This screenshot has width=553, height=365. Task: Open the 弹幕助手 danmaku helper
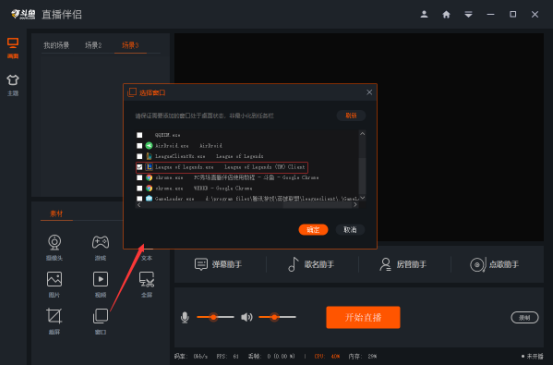pyautogui.click(x=219, y=264)
